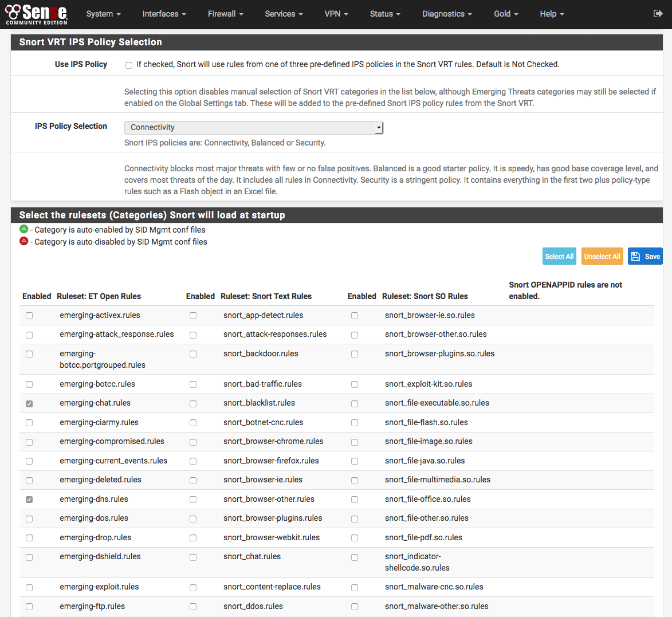The height and width of the screenshot is (617, 672).
Task: Tick the emerging-exploit.rules checkbox
Action: (x=29, y=587)
